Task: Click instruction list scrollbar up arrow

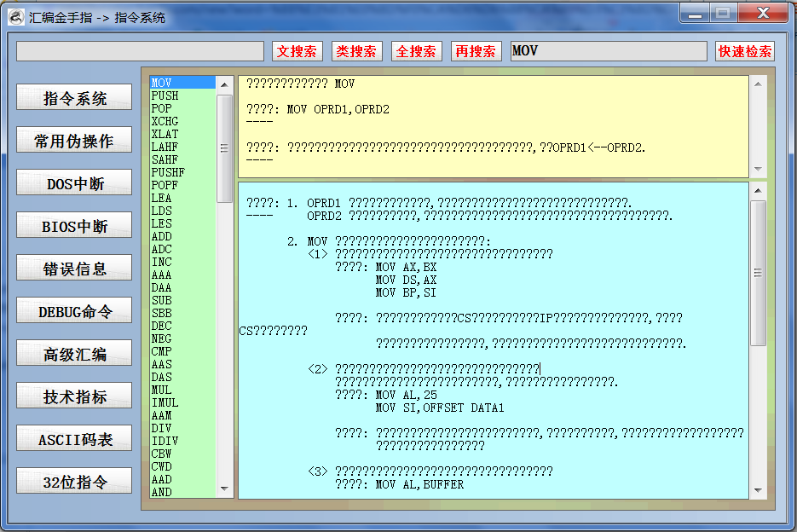Action: pos(224,85)
